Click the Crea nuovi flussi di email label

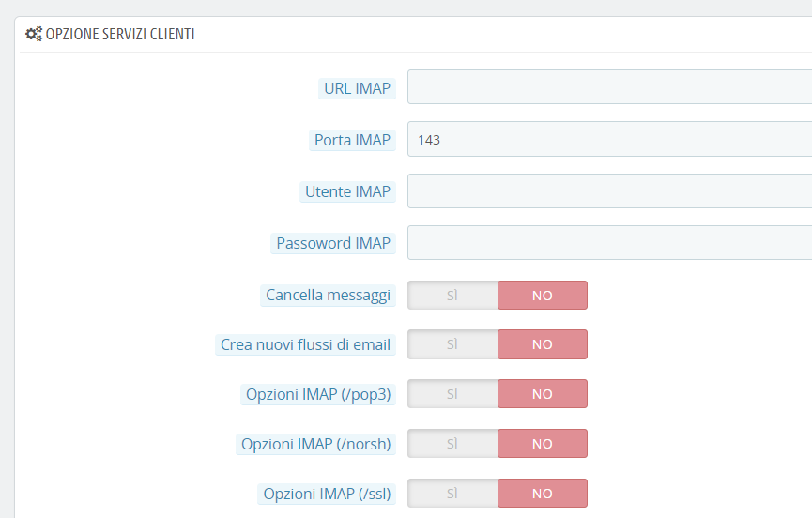(x=305, y=344)
